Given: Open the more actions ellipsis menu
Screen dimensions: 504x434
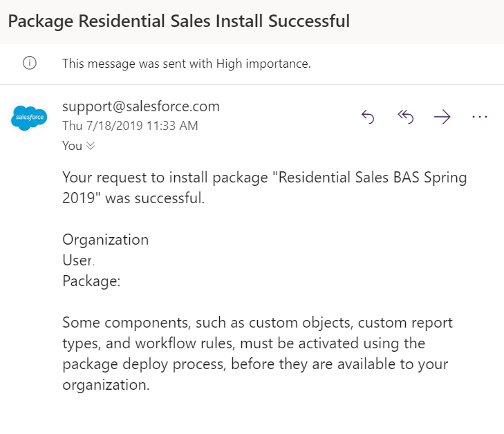Looking at the screenshot, I should coord(480,117).
